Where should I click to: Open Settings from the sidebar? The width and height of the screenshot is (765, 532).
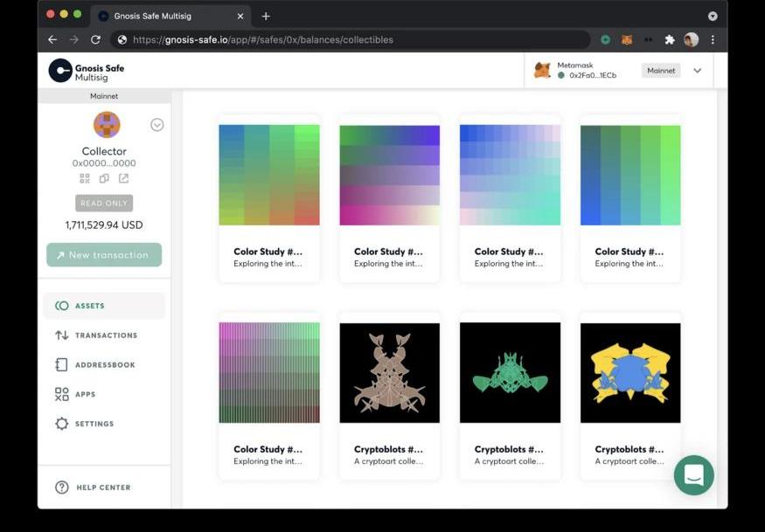tap(94, 424)
